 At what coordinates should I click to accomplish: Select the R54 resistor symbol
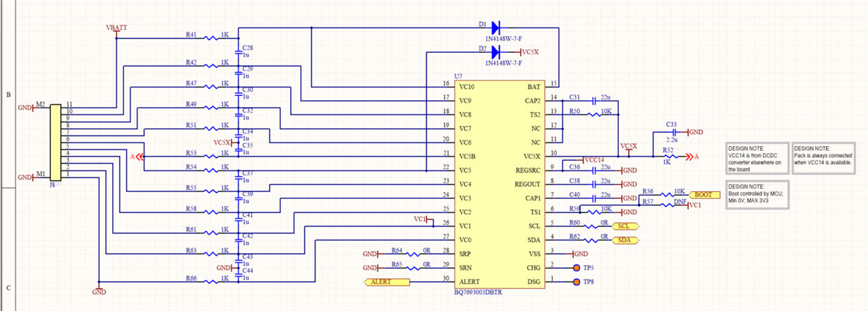(212, 170)
